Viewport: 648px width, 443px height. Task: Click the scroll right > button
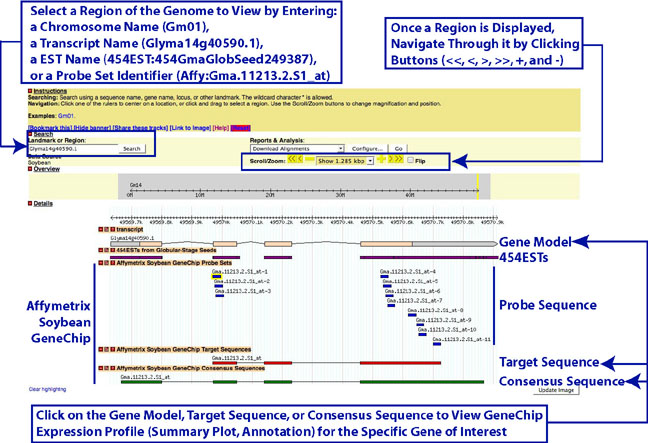click(391, 159)
